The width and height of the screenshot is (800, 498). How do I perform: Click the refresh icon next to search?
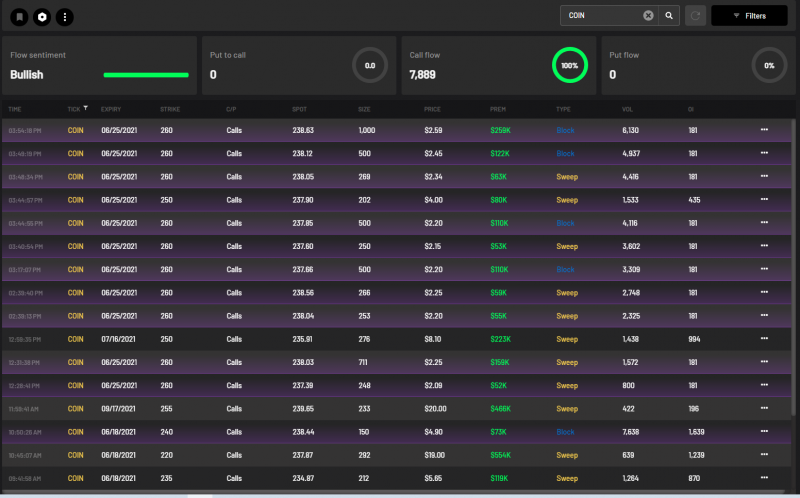point(695,15)
